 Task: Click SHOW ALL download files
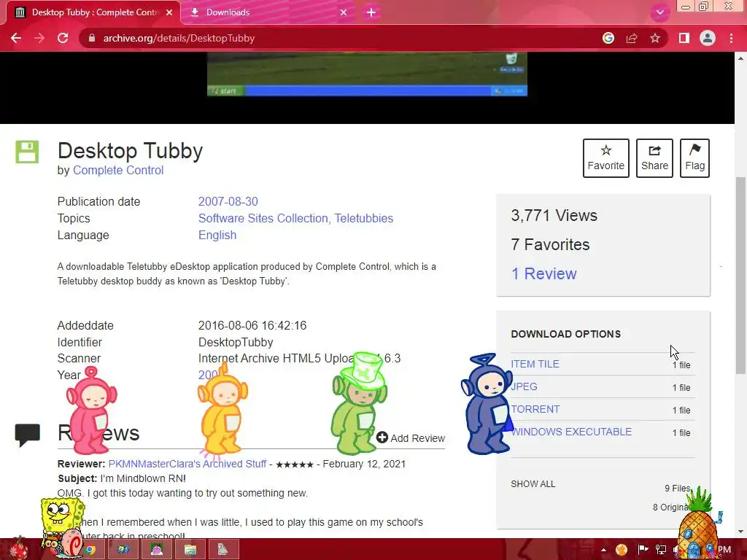click(x=533, y=484)
